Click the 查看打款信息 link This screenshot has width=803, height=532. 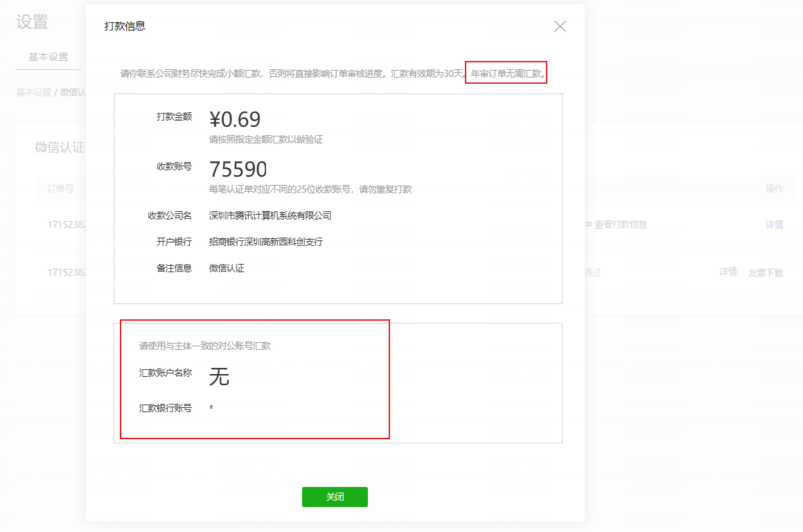point(620,224)
